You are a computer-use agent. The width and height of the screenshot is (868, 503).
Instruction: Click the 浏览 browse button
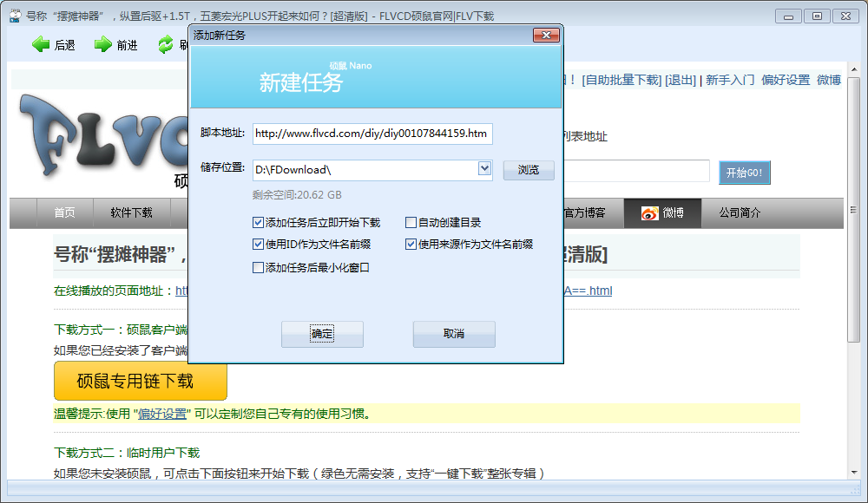coord(529,170)
